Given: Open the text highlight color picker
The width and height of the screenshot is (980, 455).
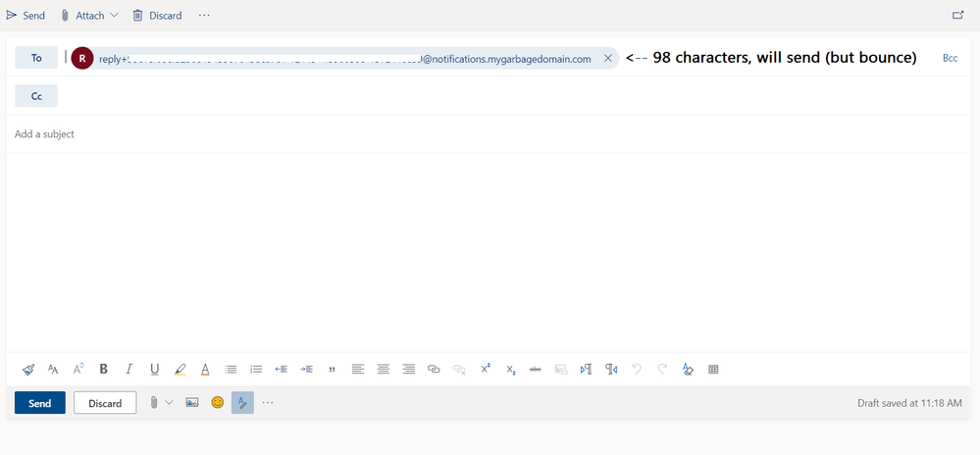Looking at the screenshot, I should pyautogui.click(x=180, y=370).
